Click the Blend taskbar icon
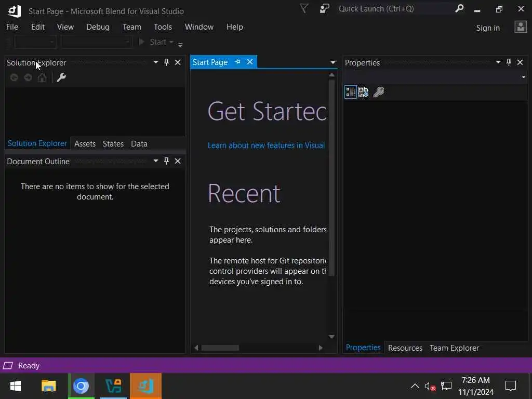532x399 pixels. click(146, 386)
